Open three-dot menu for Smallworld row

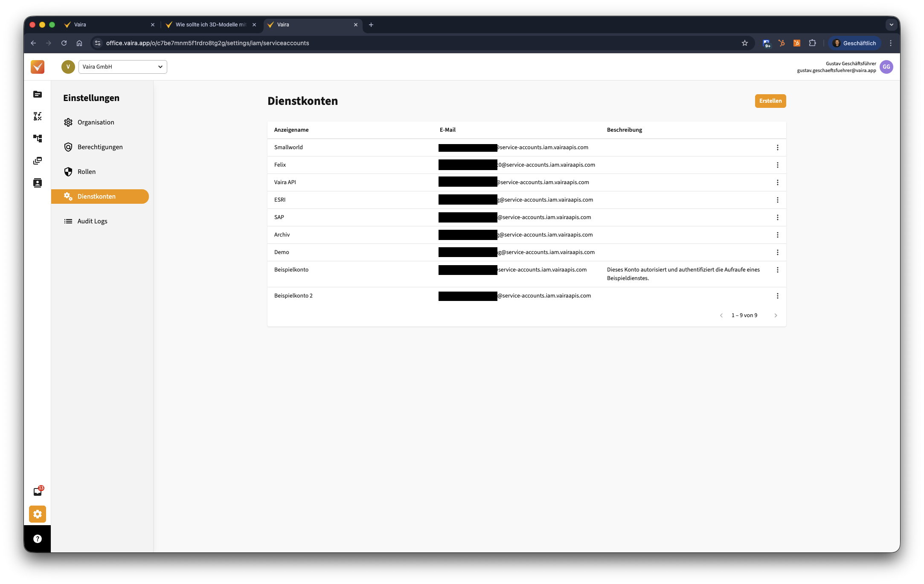(x=777, y=147)
